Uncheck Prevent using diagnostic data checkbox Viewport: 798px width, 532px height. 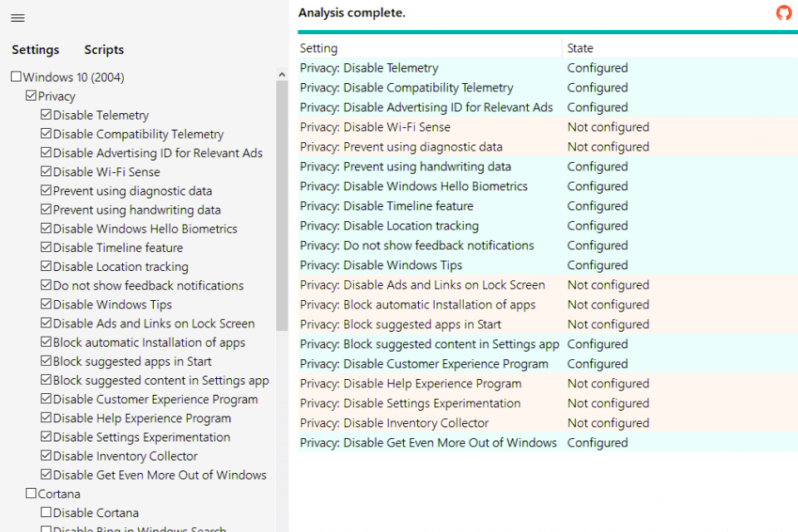click(47, 190)
